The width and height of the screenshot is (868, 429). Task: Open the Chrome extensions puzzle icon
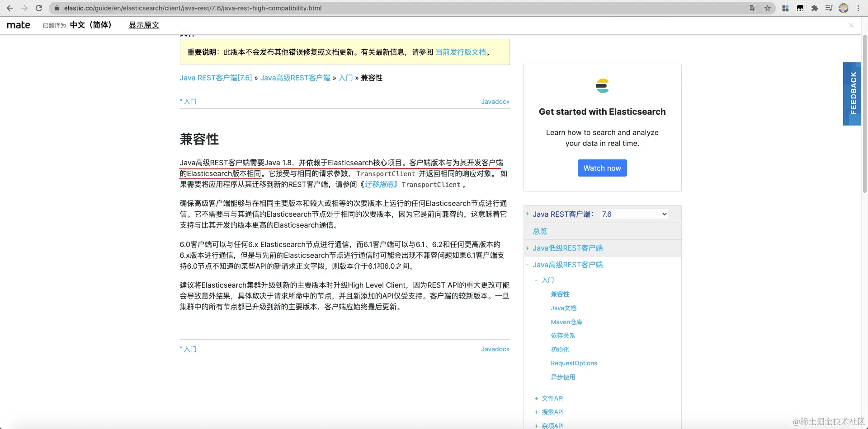click(x=815, y=8)
